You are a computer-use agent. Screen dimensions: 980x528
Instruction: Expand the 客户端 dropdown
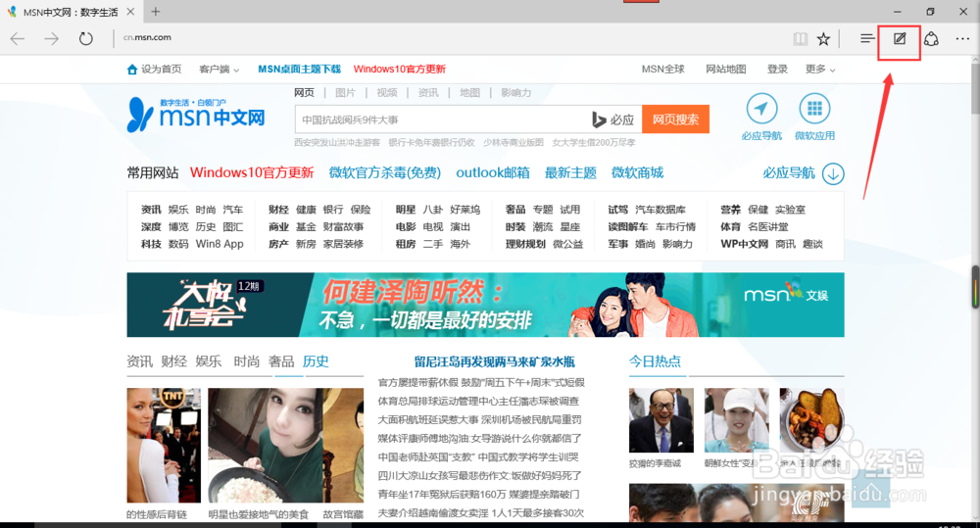point(220,70)
